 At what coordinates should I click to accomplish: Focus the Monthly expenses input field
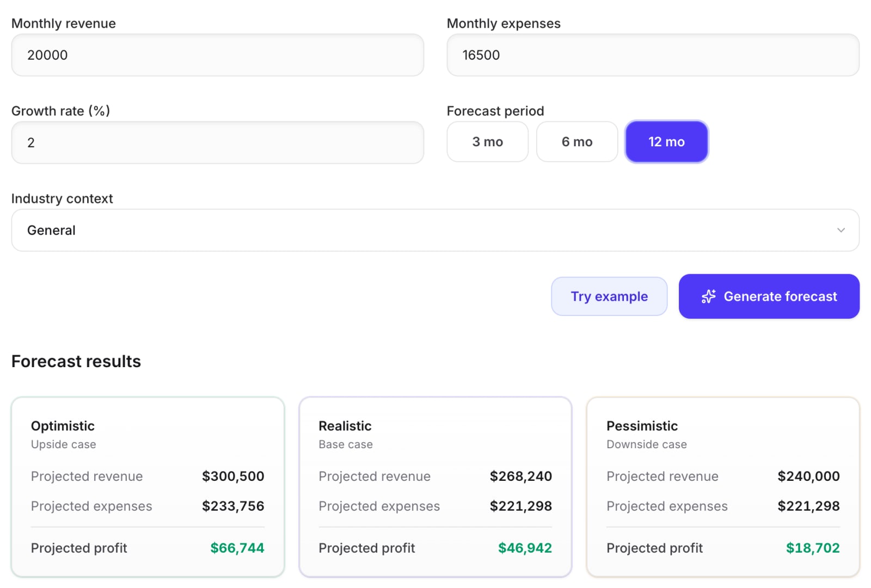click(653, 55)
